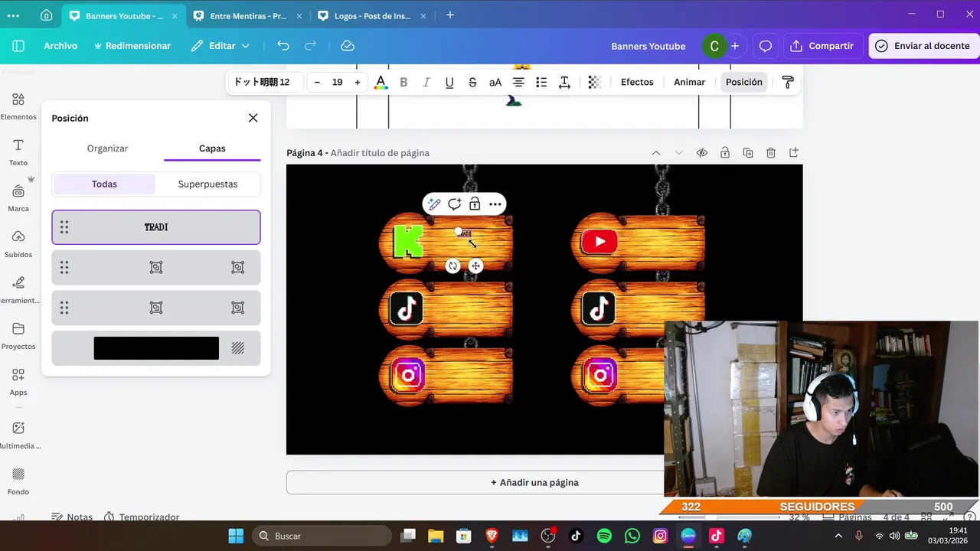Open the transparency checkerboard control
Screen dimensions: 980x551
pyautogui.click(x=594, y=83)
